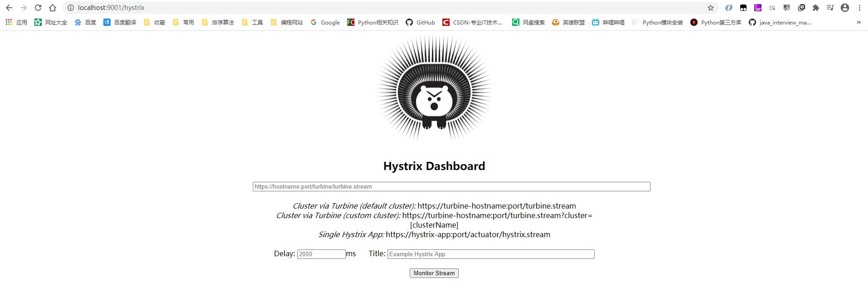Reload the Hystrix page

pos(38,8)
